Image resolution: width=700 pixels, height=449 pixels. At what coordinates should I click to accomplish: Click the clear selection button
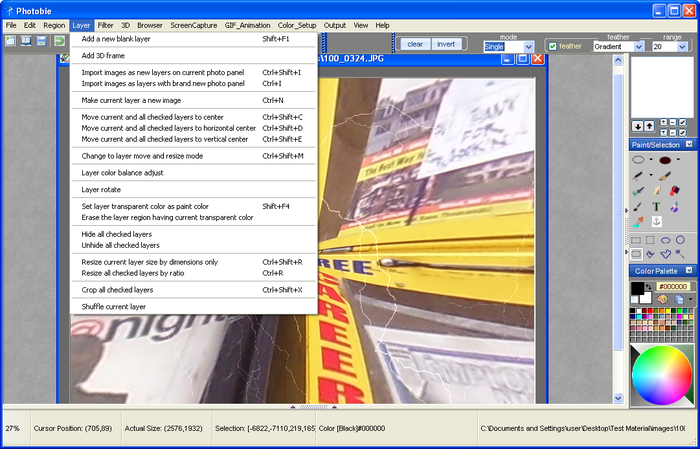click(415, 44)
